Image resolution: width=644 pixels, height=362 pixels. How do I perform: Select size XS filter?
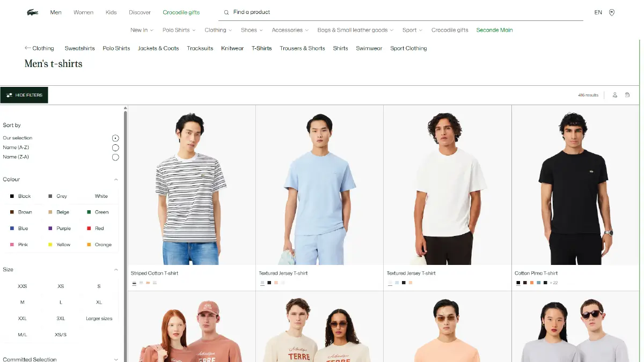click(x=61, y=286)
